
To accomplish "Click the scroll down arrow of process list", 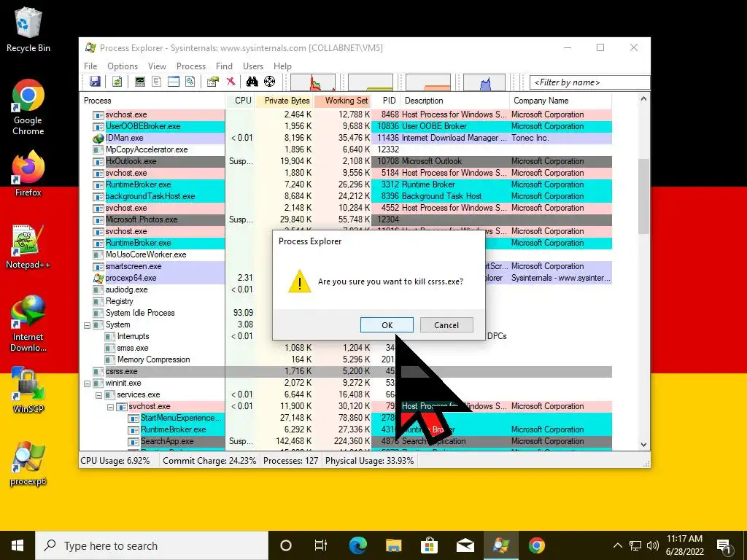I will (x=643, y=445).
